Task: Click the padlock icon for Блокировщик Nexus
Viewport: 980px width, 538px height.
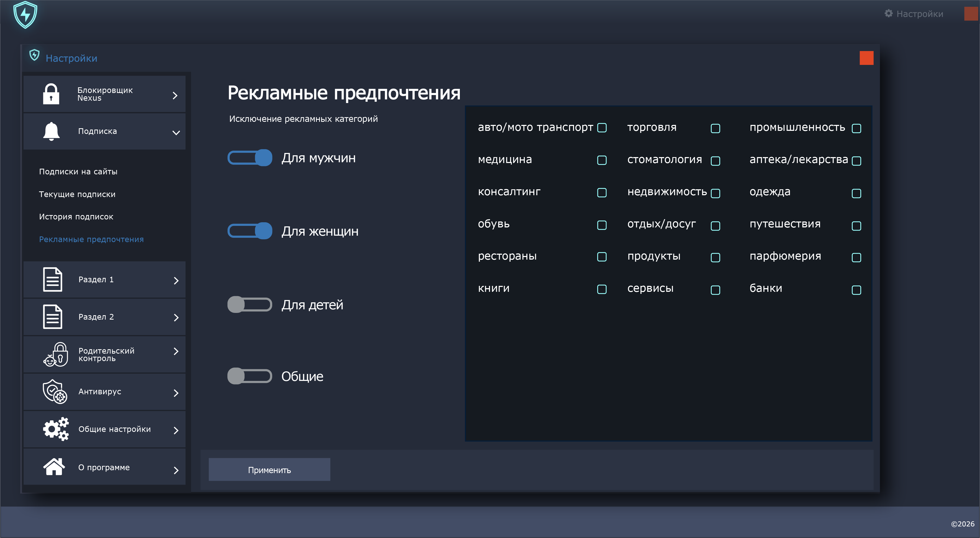Action: point(51,94)
